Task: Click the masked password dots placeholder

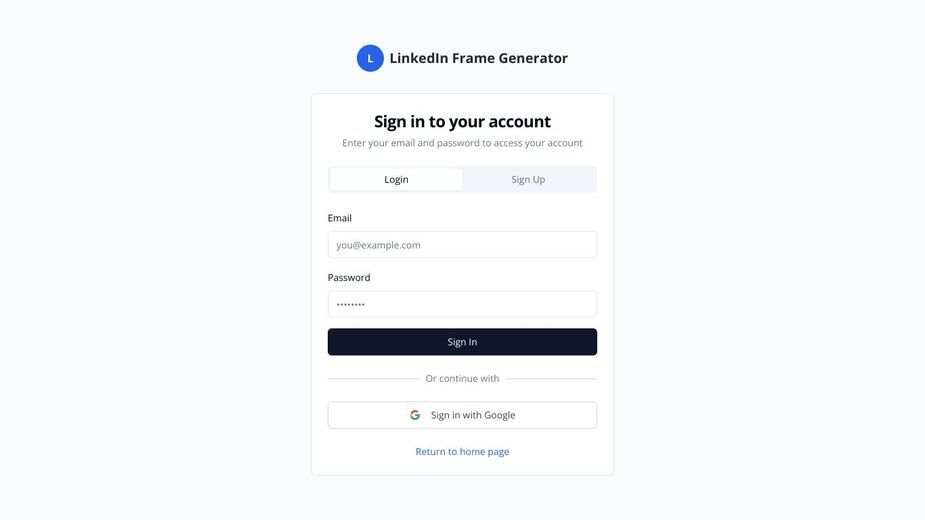Action: click(x=350, y=305)
